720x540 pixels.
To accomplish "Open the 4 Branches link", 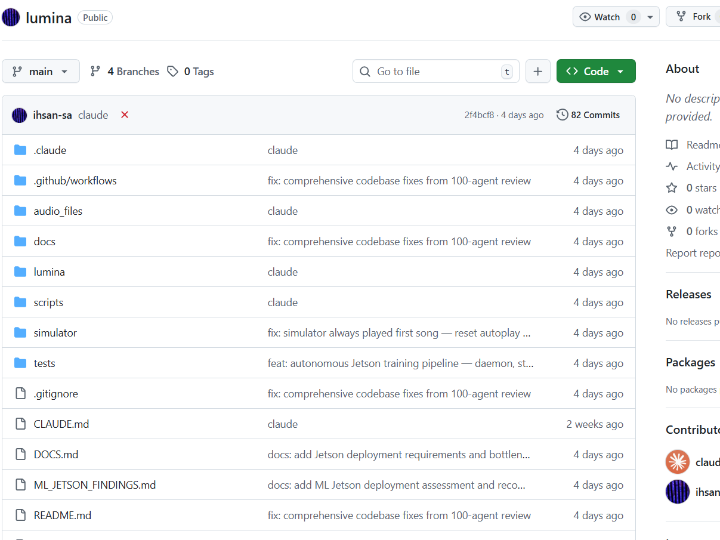I will [125, 71].
